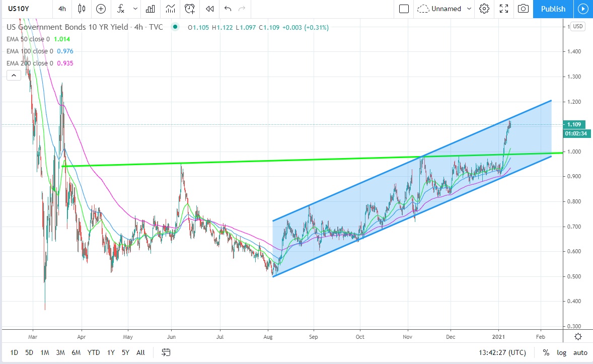Image resolution: width=593 pixels, height=364 pixels.
Task: Open the Unnamed chart layout dropdown
Action: [x=444, y=9]
